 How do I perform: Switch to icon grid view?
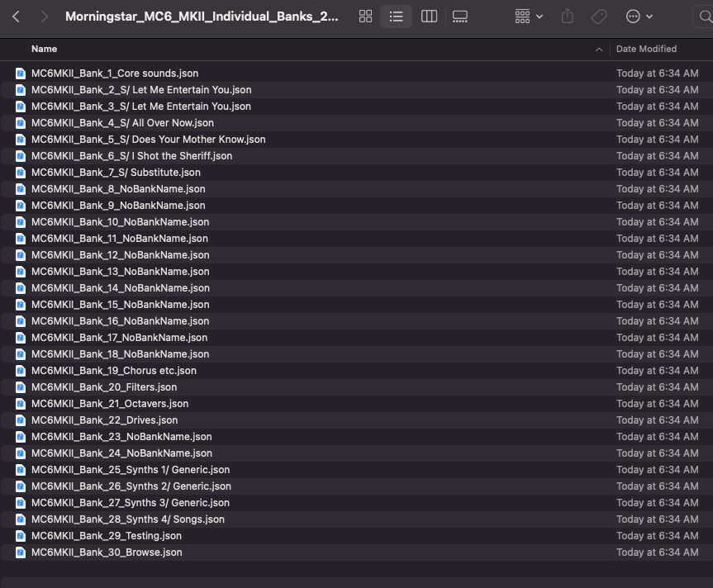366,17
